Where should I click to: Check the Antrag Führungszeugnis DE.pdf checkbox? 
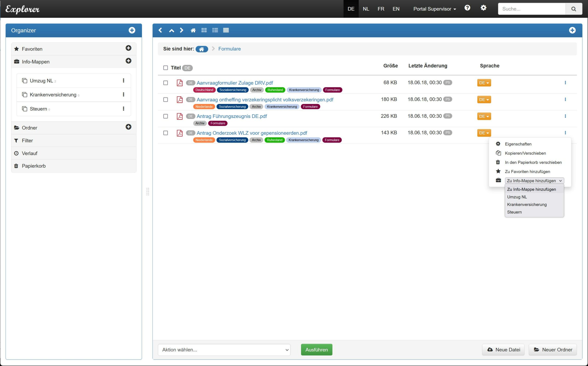tap(166, 116)
